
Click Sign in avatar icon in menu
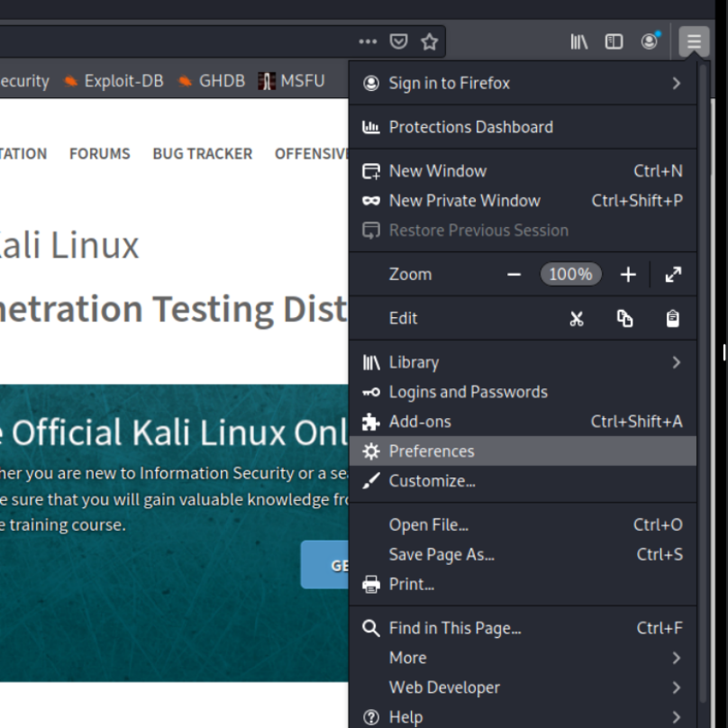(371, 83)
